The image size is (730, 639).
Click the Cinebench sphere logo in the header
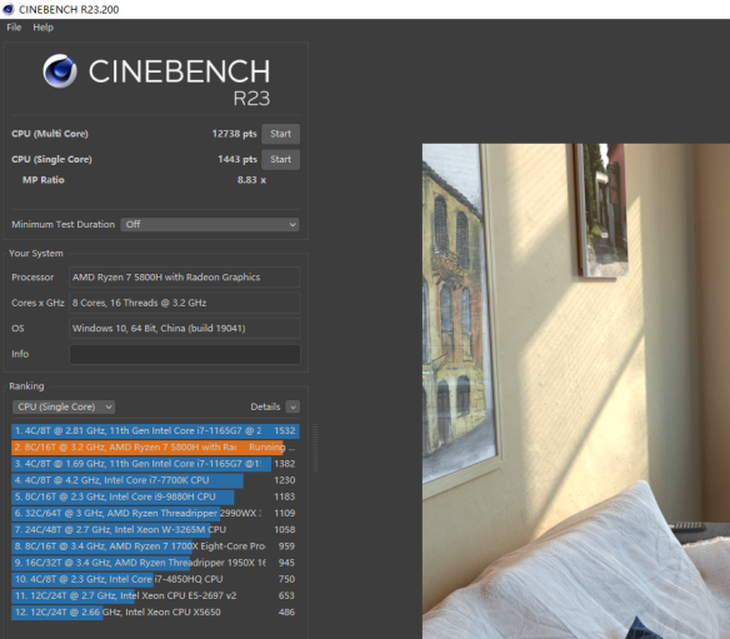(61, 73)
